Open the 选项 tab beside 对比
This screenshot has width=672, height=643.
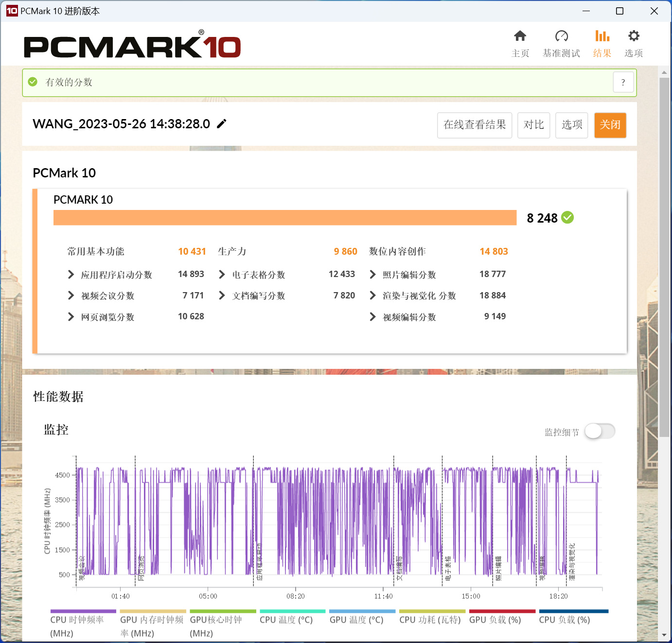tap(571, 125)
